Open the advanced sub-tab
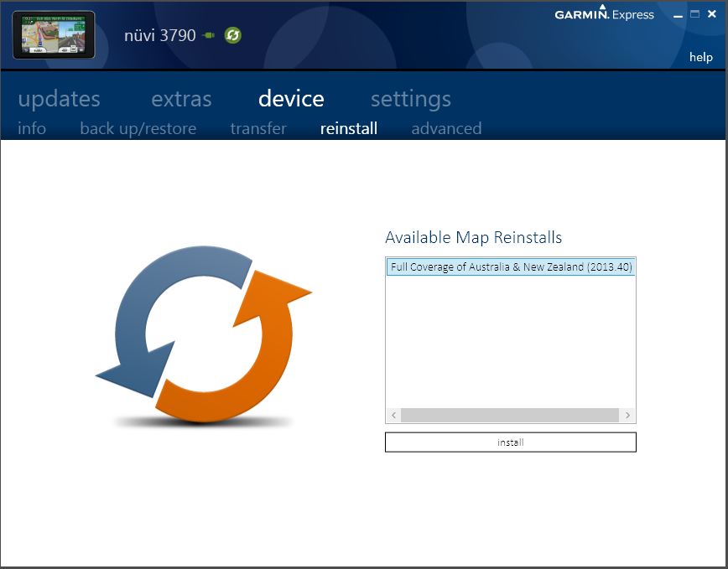Screen dimensions: 728x569 [446, 128]
